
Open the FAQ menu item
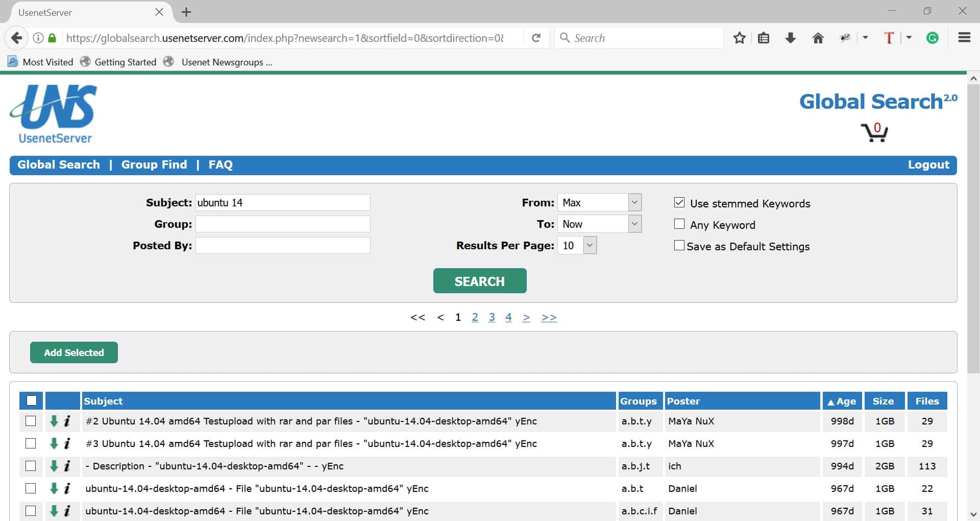tap(220, 165)
